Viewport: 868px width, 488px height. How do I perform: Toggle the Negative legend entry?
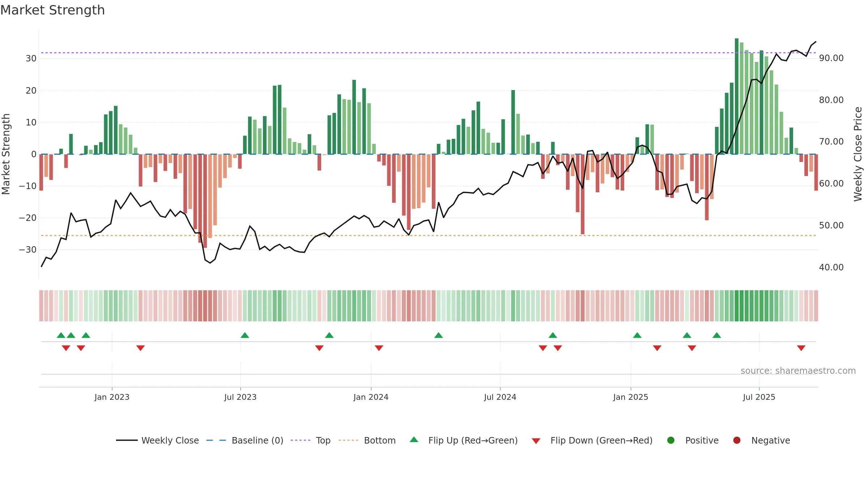click(761, 440)
